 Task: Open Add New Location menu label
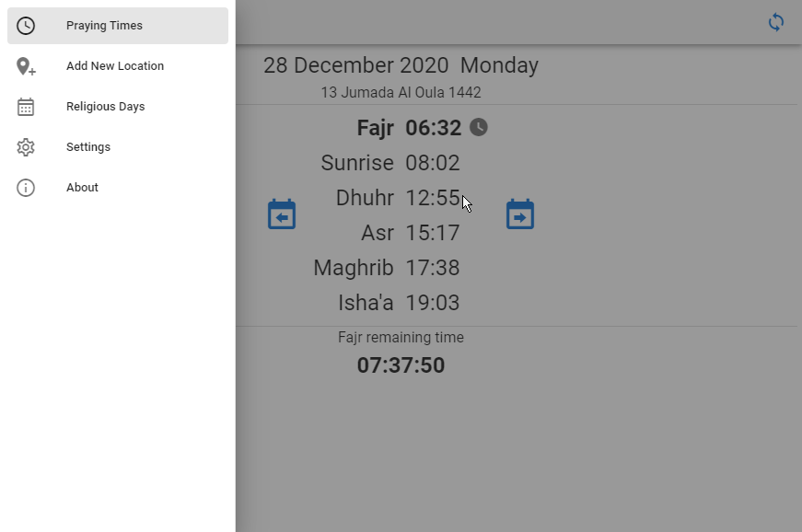pyautogui.click(x=115, y=66)
